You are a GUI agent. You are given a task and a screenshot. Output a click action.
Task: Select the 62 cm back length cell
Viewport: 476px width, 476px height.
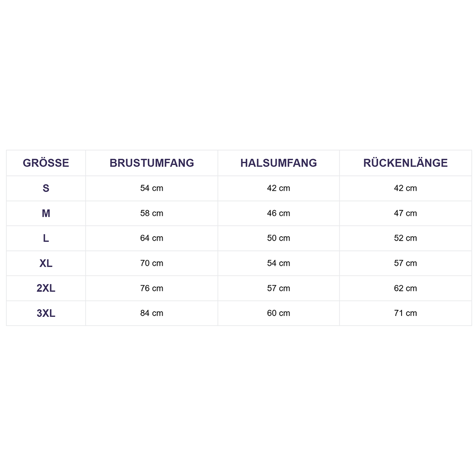(x=405, y=288)
